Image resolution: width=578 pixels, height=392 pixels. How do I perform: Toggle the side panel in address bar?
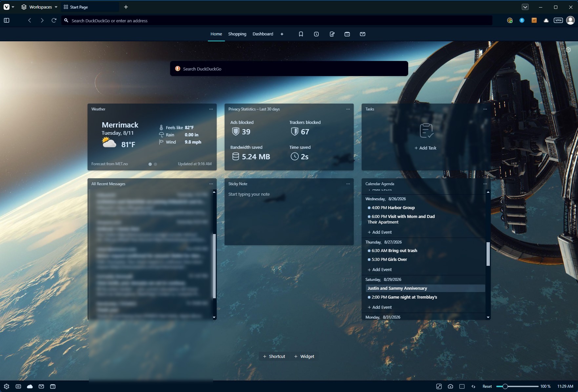pyautogui.click(x=7, y=20)
